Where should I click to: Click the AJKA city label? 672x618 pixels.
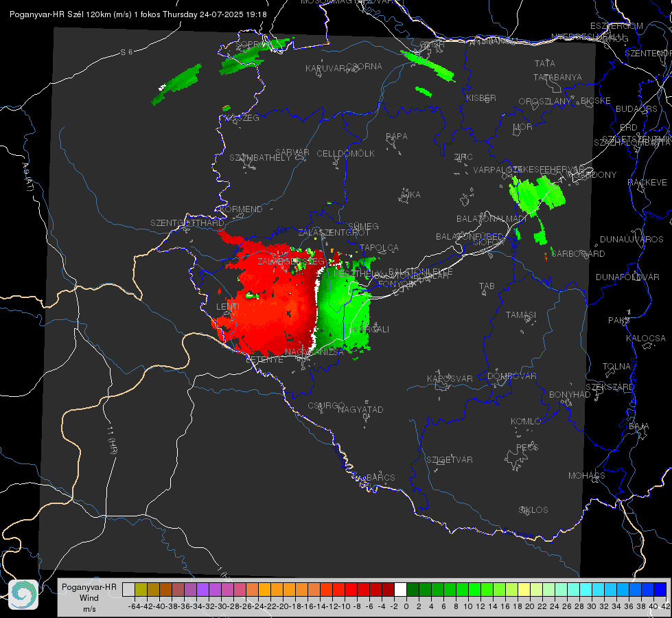pos(410,194)
